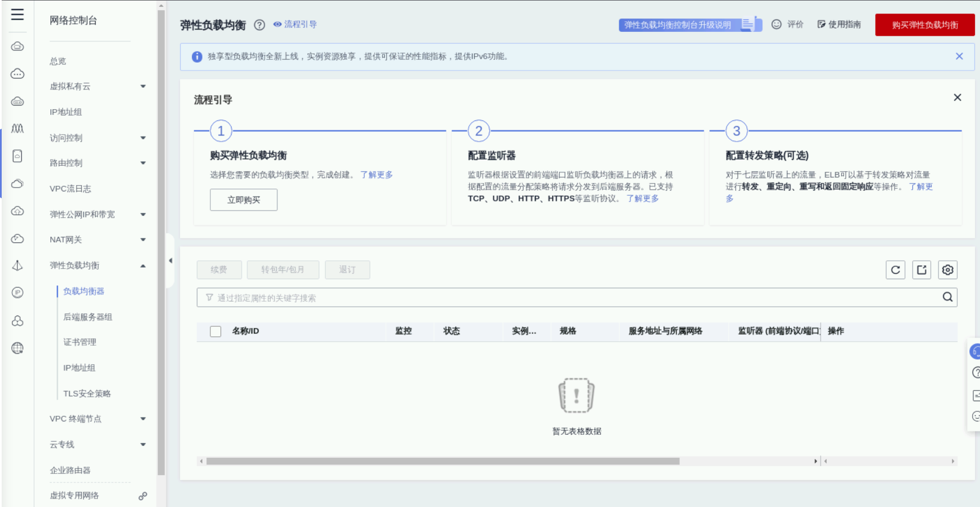Viewport: 980px width, 507px height.
Task: Click the 规格 column header
Action: tap(568, 331)
